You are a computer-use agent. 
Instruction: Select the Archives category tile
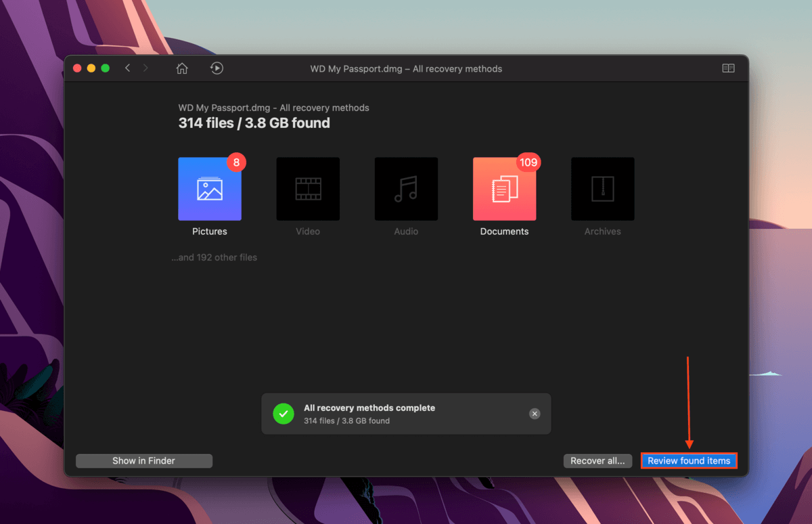tap(603, 189)
